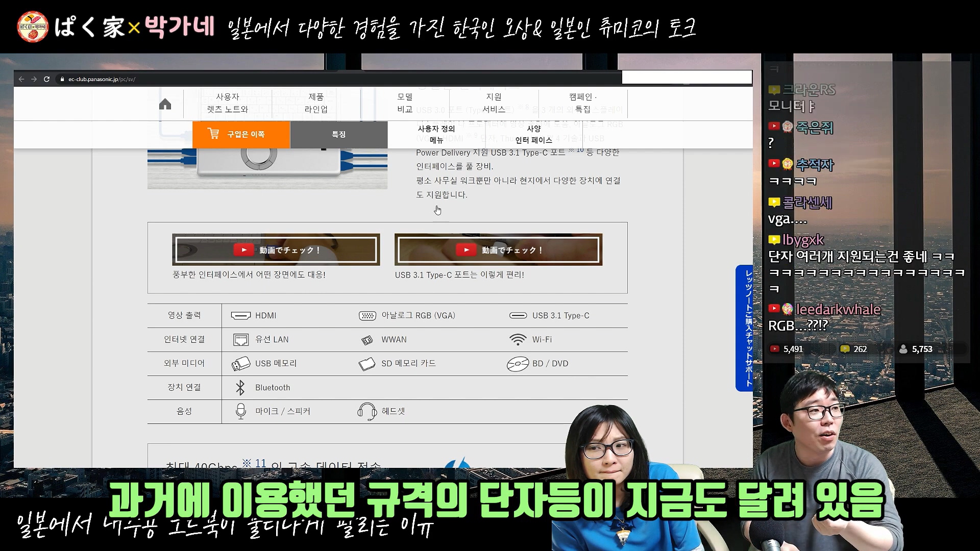Viewport: 980px width, 551px height.
Task: Open the 지원 서비스 menu
Action: pyautogui.click(x=494, y=103)
